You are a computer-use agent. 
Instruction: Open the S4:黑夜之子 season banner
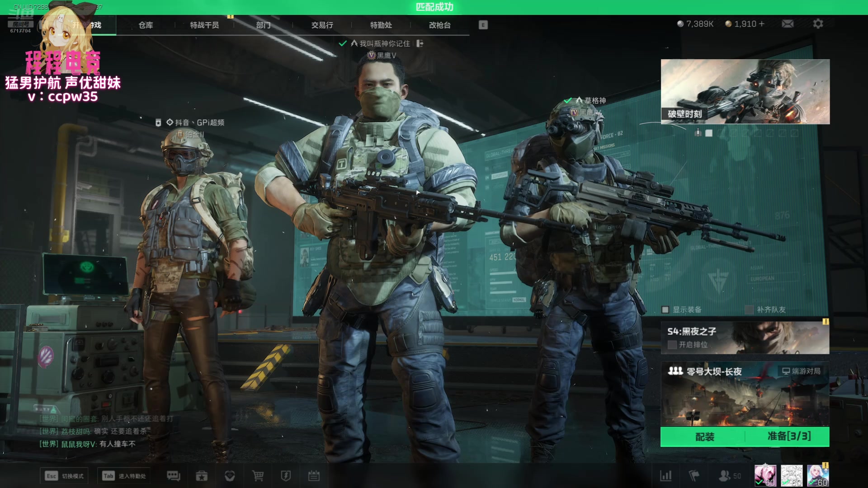click(x=745, y=338)
